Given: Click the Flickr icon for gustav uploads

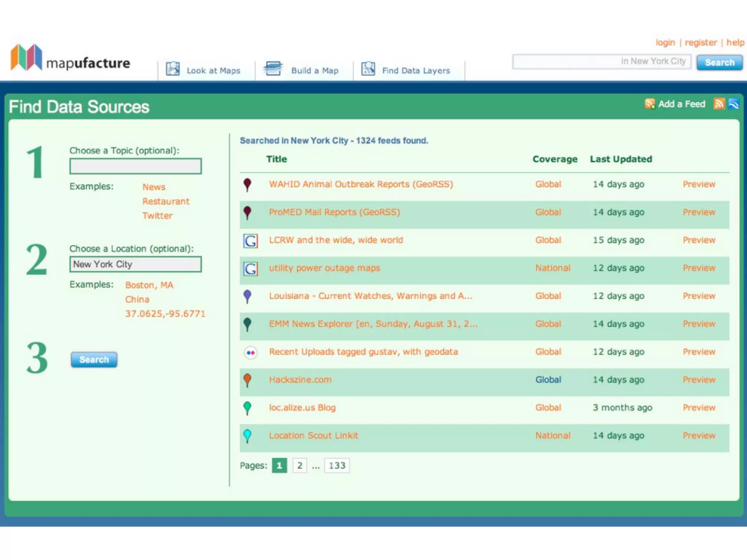Looking at the screenshot, I should pos(251,353).
